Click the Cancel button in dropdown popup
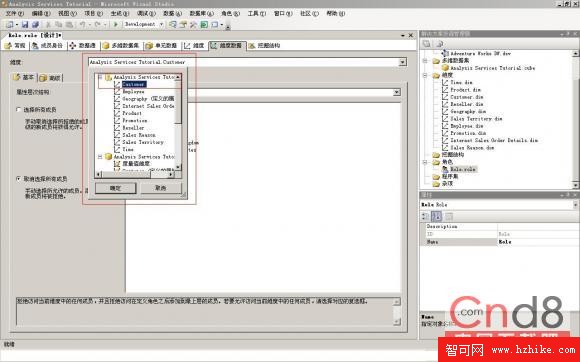Image resolution: width=580 pixels, height=362 pixels. (x=161, y=188)
